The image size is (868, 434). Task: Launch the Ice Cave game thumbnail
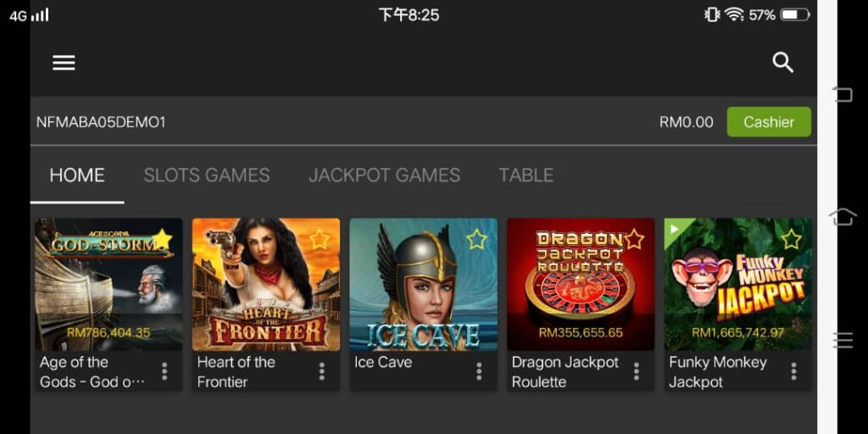tap(424, 285)
